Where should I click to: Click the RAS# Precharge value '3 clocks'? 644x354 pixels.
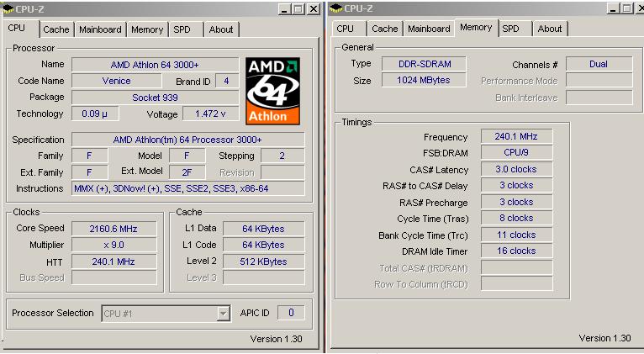(x=516, y=202)
